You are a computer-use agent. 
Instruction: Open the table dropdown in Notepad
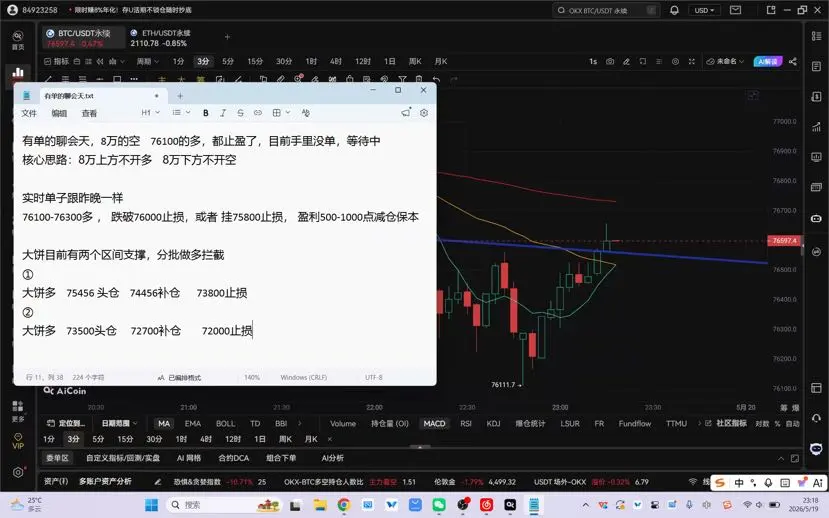pyautogui.click(x=281, y=113)
